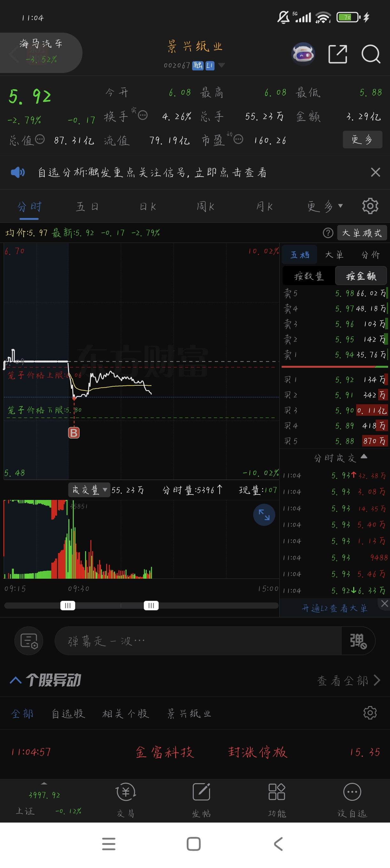Select the 大单 tab in side panel
The image size is (390, 868).
pyautogui.click(x=334, y=254)
